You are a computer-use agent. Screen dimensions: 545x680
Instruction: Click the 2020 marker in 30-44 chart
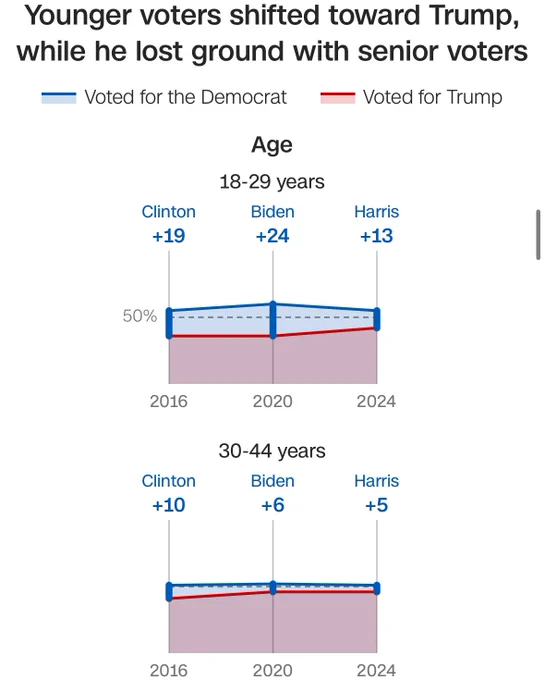[273, 588]
